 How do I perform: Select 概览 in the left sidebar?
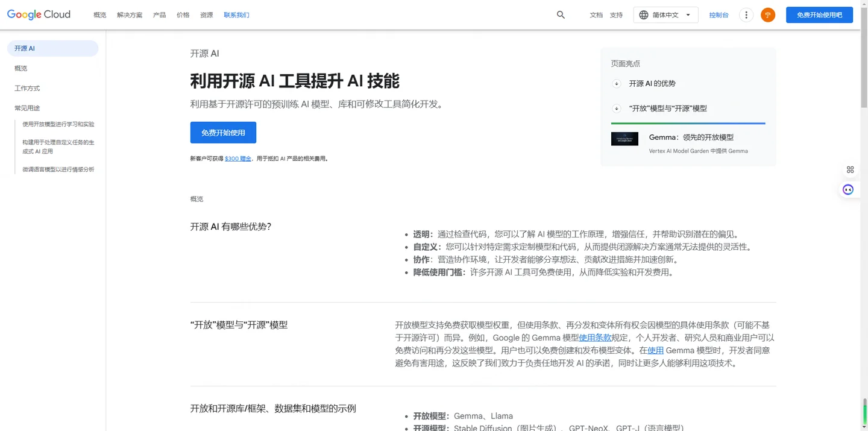point(21,68)
